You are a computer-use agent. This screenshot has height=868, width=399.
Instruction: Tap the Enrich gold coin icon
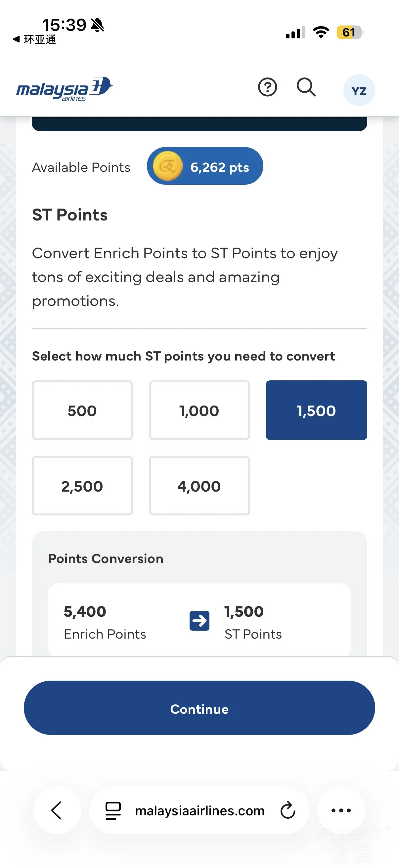click(167, 166)
